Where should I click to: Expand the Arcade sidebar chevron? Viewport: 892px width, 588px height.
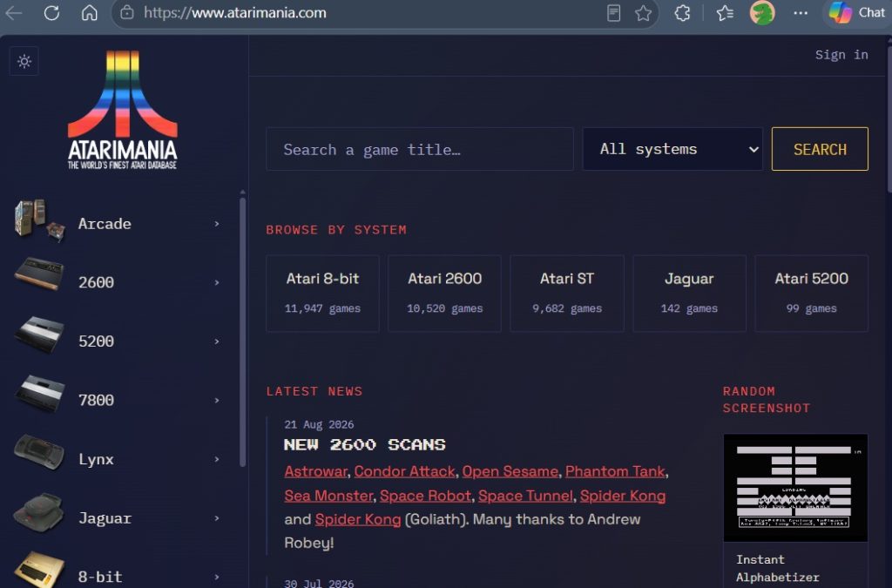217,224
